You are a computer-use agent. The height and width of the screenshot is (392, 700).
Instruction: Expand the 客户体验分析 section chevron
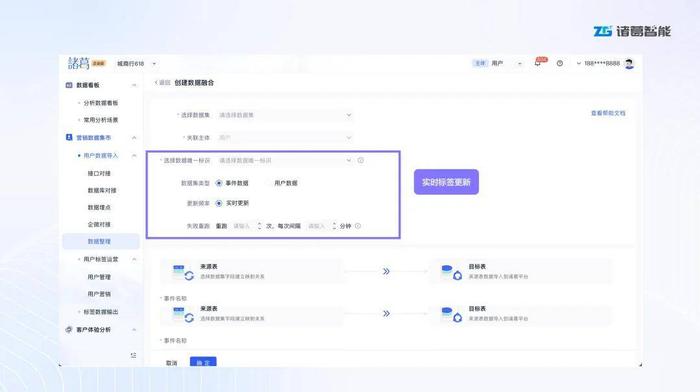click(x=134, y=329)
